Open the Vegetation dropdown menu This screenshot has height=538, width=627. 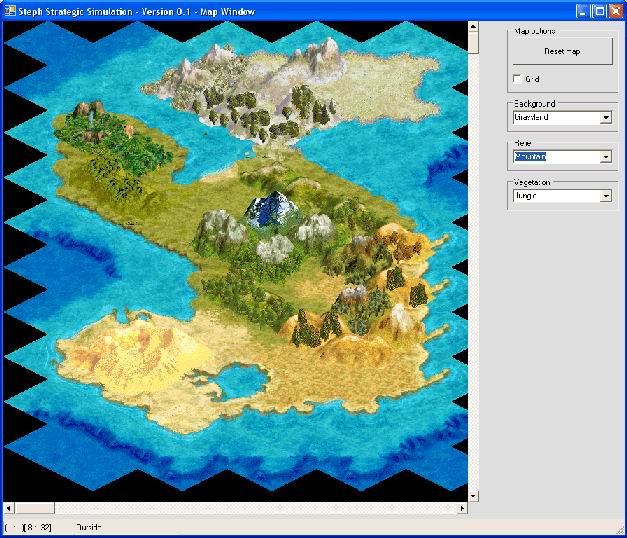(x=605, y=196)
